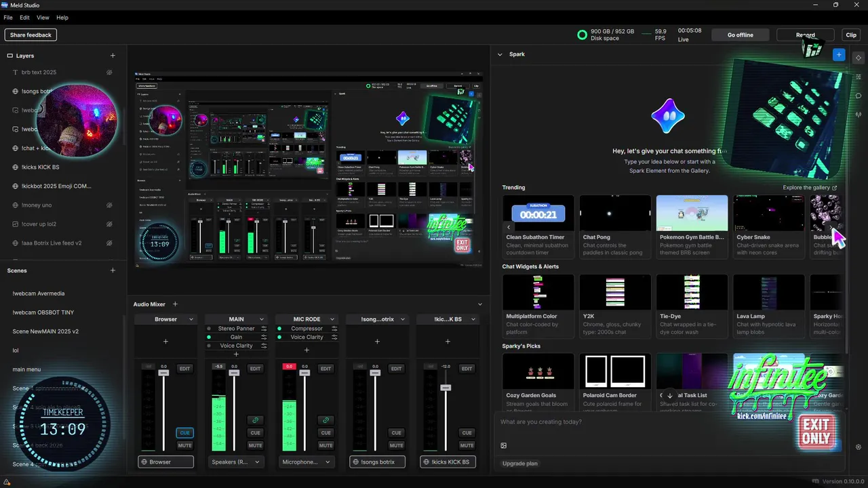
Task: Show the brb text 2025 layer
Action: [109, 73]
